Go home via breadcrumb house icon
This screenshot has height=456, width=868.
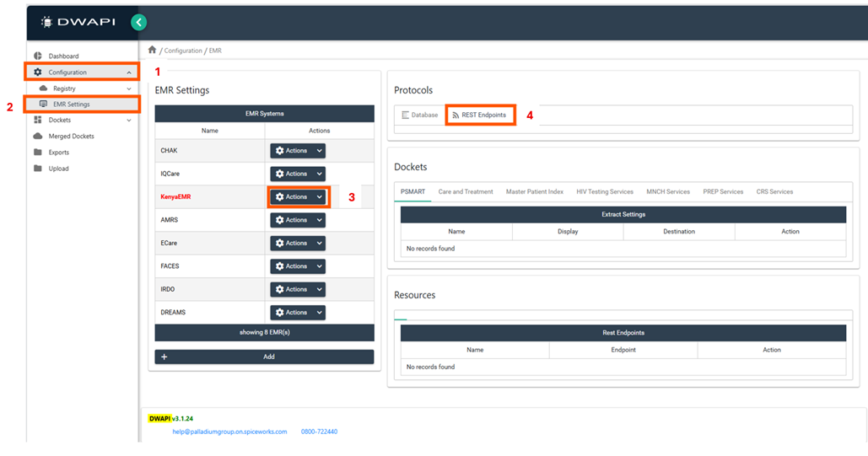[x=152, y=50]
